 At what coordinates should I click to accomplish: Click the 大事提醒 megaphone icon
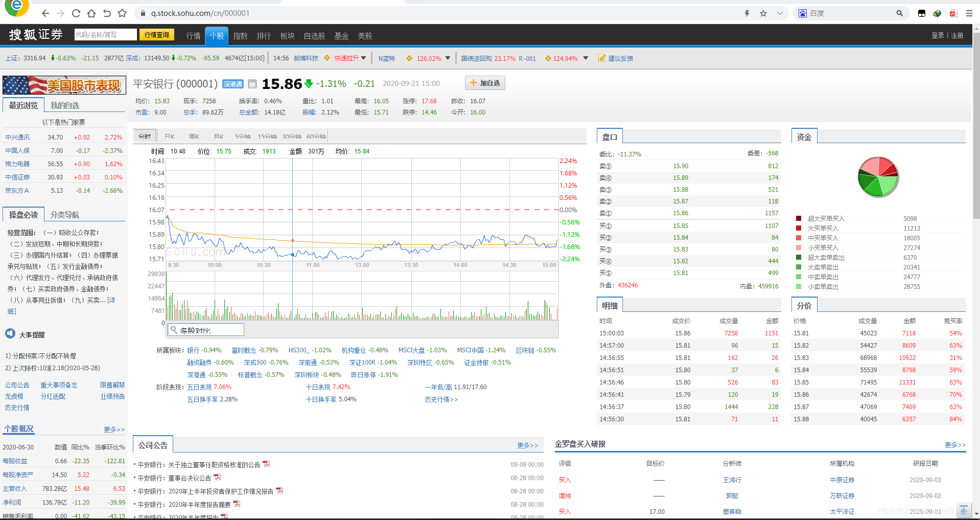tap(10, 333)
